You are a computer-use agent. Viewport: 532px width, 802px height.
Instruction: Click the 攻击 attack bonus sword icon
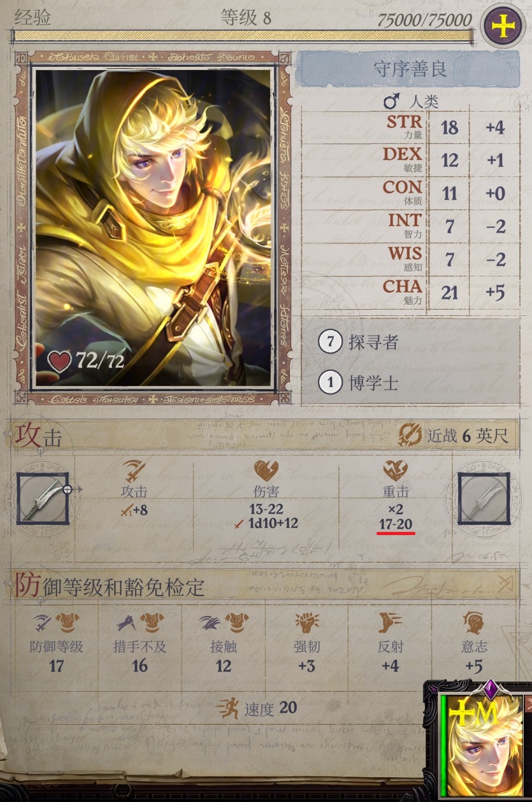134,472
